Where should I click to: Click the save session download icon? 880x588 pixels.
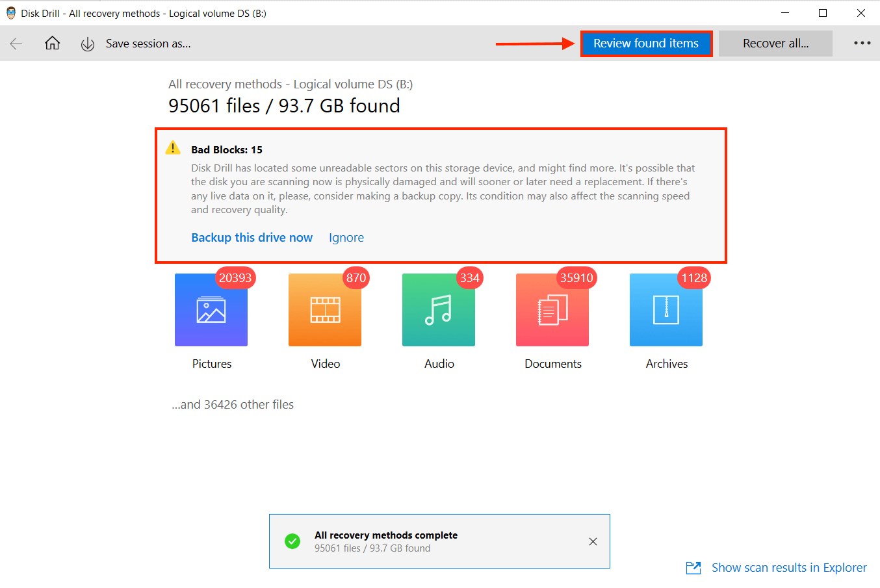pyautogui.click(x=88, y=44)
